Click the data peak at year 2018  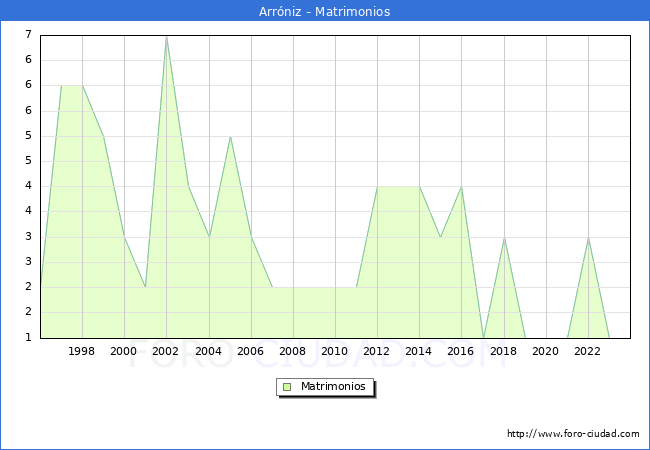point(504,238)
